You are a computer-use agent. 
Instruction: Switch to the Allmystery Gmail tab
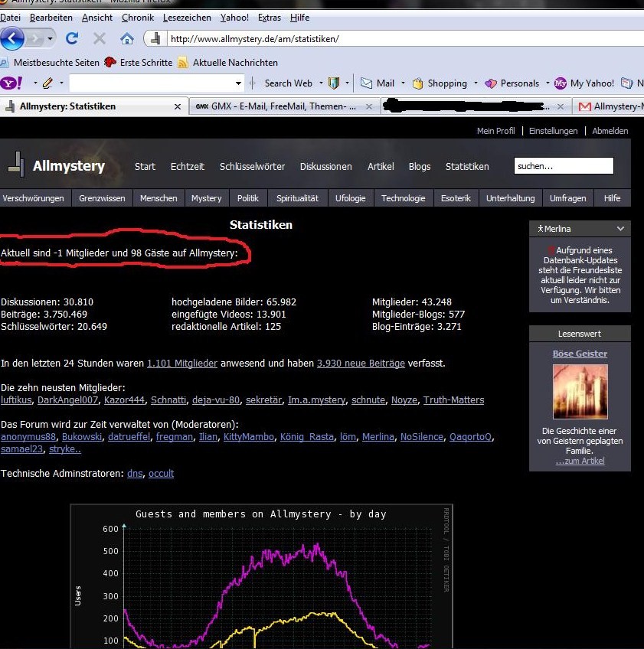click(x=609, y=106)
